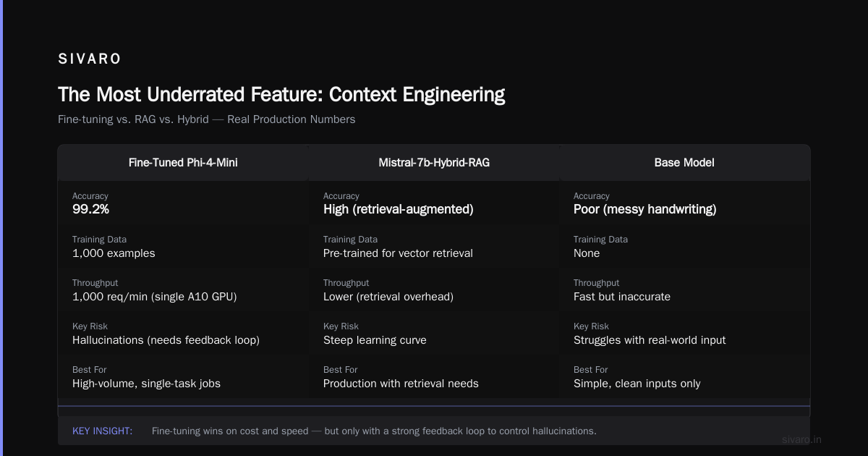Screen dimensions: 868x456
Task: Select the headline 'The Most Underrated Feature: Context Engineering'
Action: click(x=281, y=95)
